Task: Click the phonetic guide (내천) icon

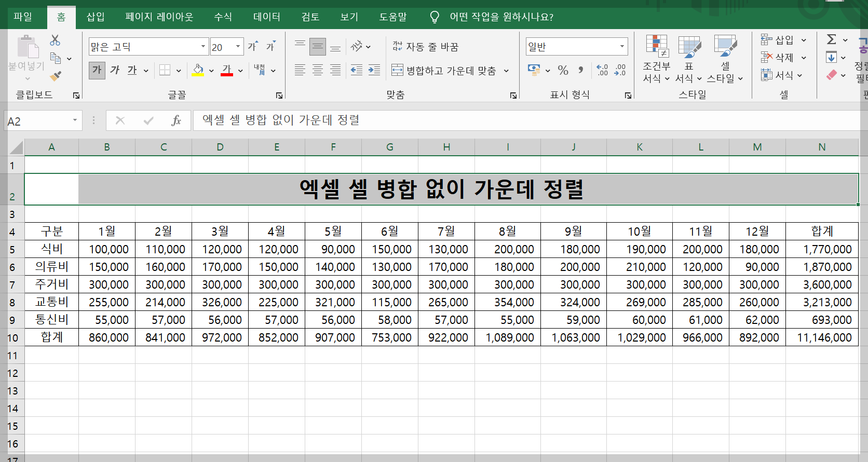Action: tap(260, 70)
